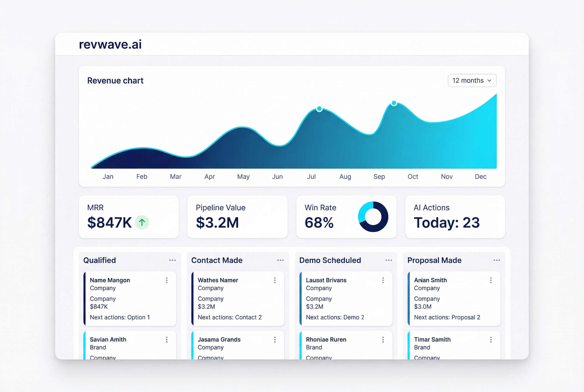
Task: Open the Lausat Brivans card menu
Action: (383, 280)
